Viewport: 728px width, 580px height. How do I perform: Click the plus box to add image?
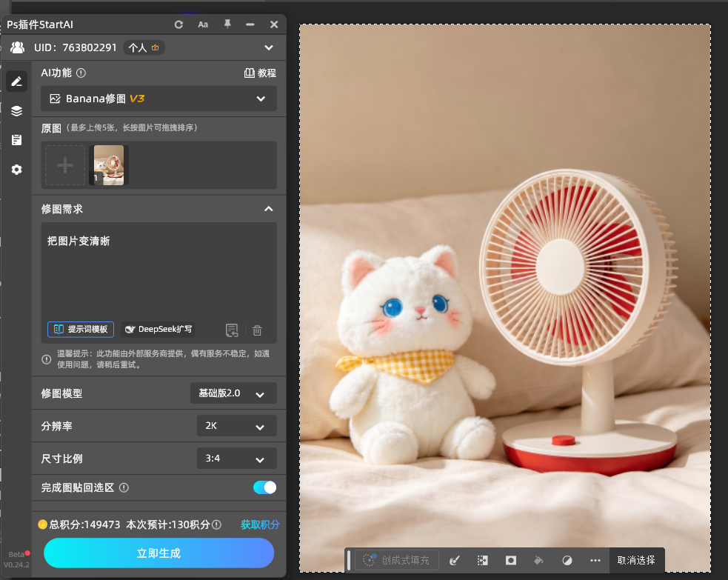65,165
